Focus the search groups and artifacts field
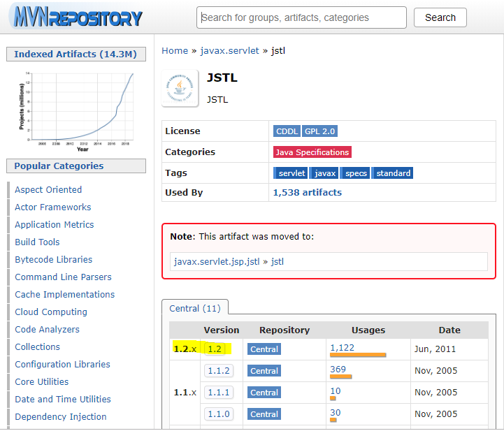The width and height of the screenshot is (504, 431). coord(301,17)
